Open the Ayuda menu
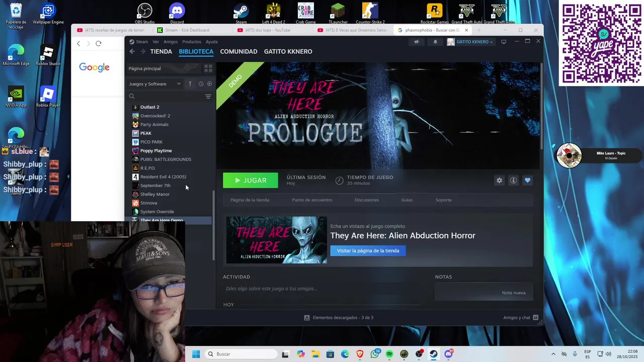This screenshot has width=644, height=362. (212, 42)
